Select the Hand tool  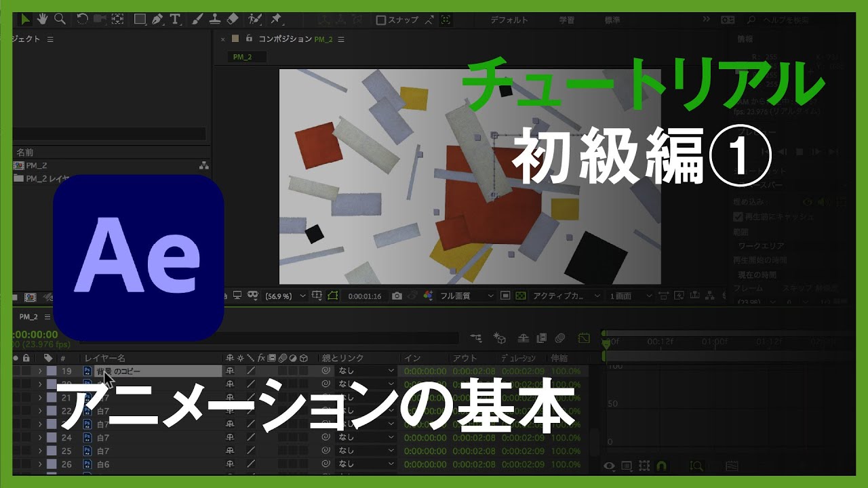tap(43, 19)
